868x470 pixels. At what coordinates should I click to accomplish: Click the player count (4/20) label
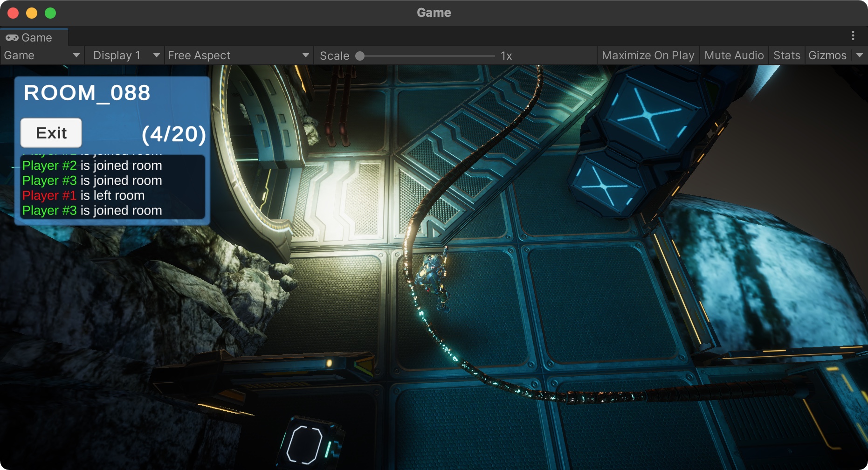173,134
